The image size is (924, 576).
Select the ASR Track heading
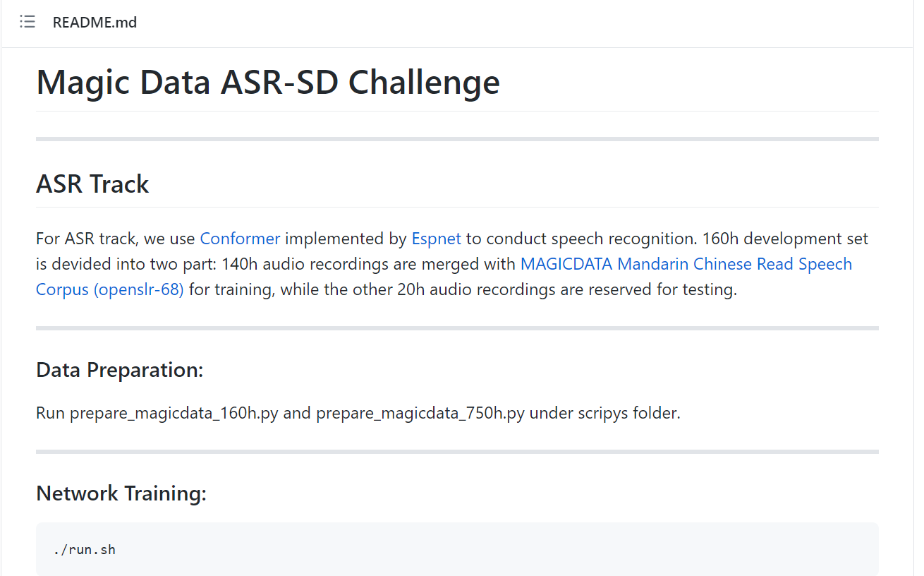(92, 184)
